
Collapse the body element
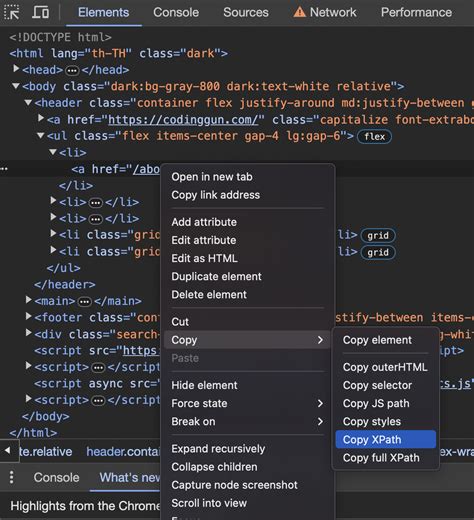(16, 86)
